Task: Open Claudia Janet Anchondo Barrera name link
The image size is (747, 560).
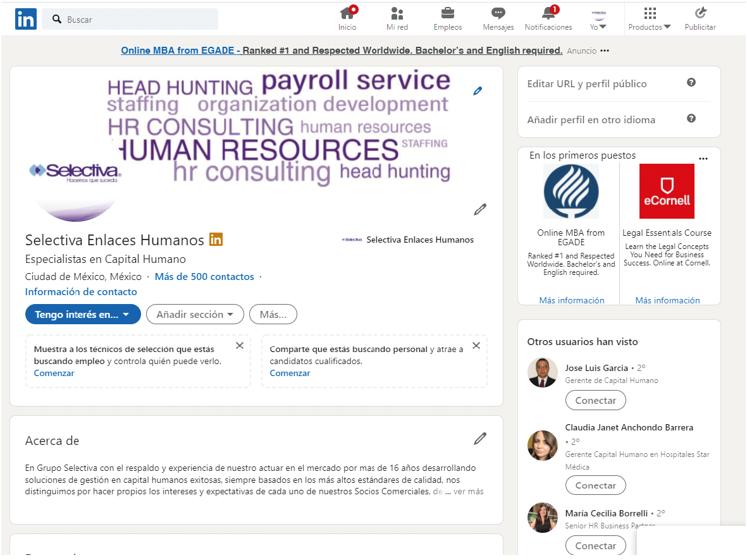Action: (629, 428)
